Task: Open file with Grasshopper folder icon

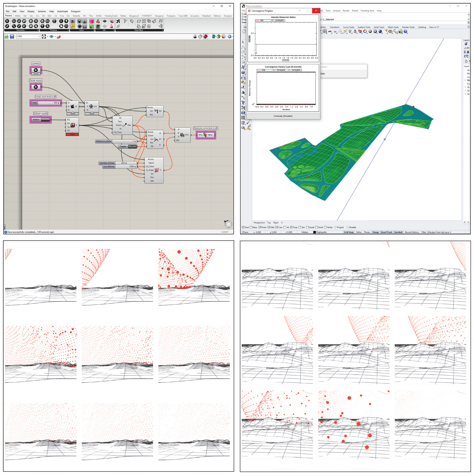Action: click(7, 36)
